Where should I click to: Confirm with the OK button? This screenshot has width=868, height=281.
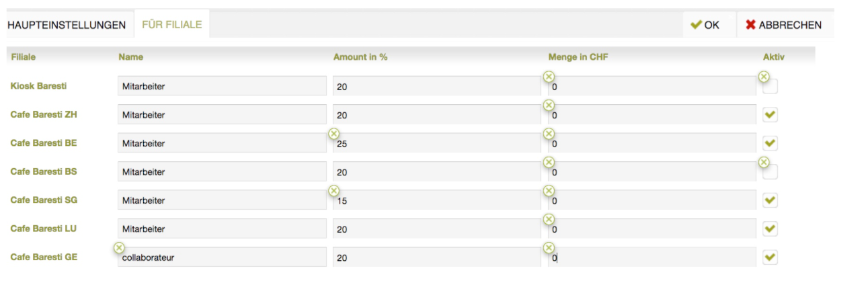coord(705,25)
